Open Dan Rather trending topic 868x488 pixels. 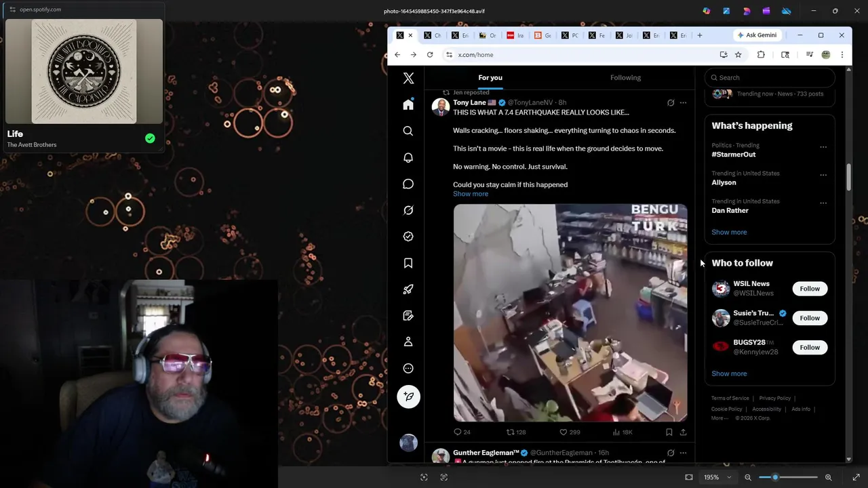[x=730, y=210]
